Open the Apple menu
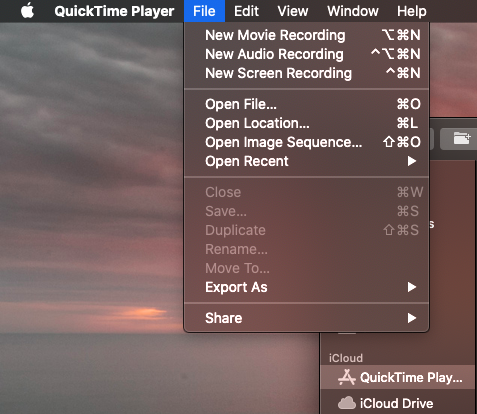 (x=27, y=11)
